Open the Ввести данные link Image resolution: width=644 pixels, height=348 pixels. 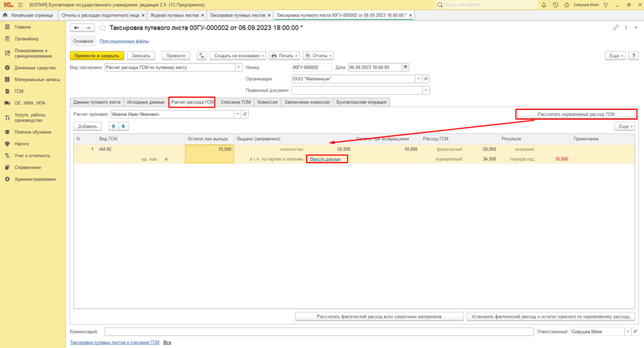click(325, 159)
